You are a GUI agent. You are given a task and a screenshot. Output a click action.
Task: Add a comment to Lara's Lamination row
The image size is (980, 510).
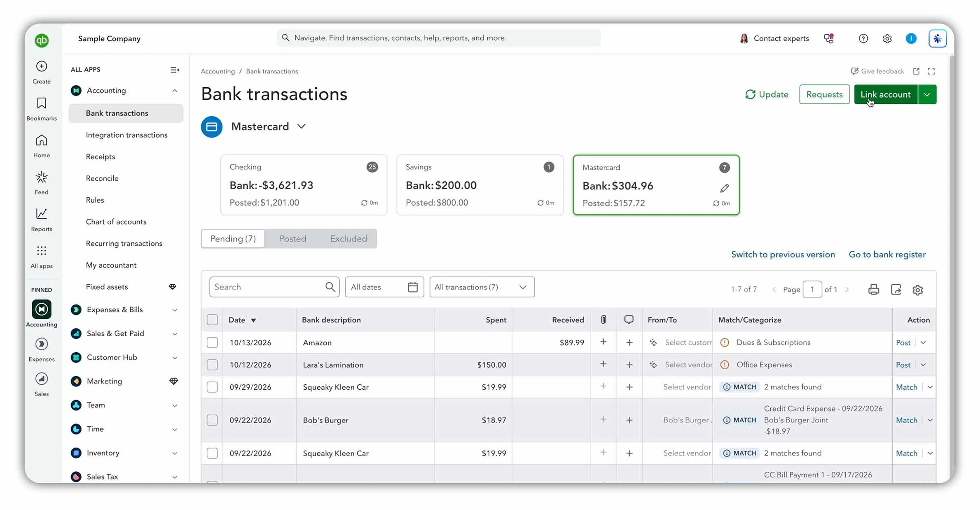click(x=629, y=365)
